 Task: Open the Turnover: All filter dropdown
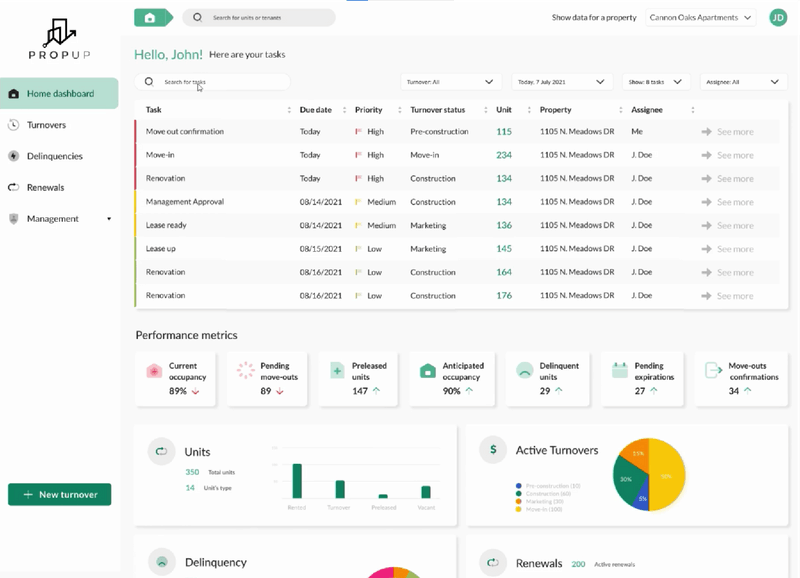click(x=450, y=81)
